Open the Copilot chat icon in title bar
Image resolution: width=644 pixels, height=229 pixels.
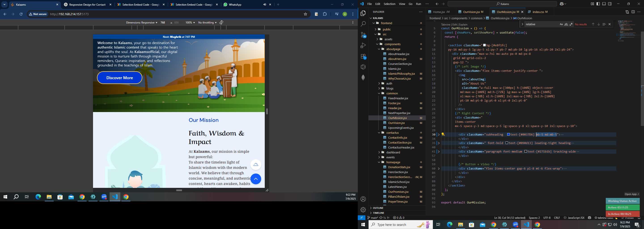[x=562, y=4]
